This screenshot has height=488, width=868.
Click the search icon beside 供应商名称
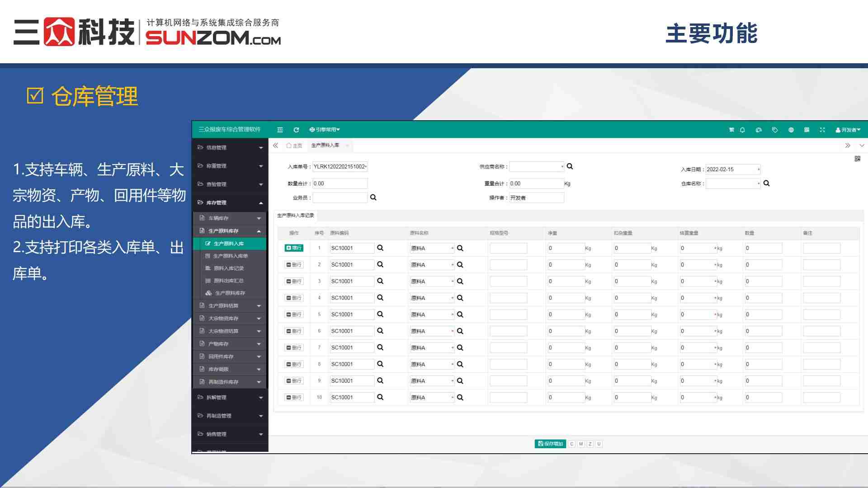(570, 166)
